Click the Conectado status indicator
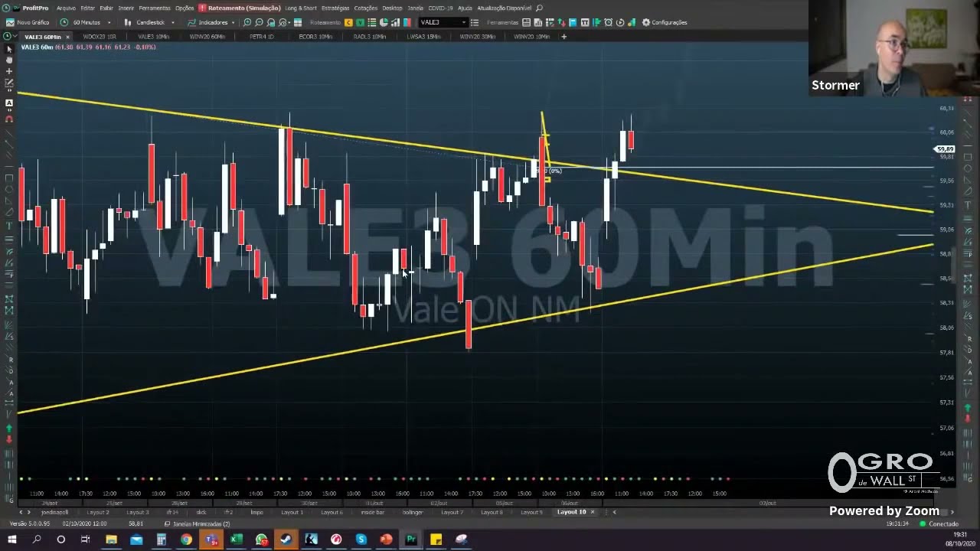The height and width of the screenshot is (551, 980). click(x=939, y=524)
